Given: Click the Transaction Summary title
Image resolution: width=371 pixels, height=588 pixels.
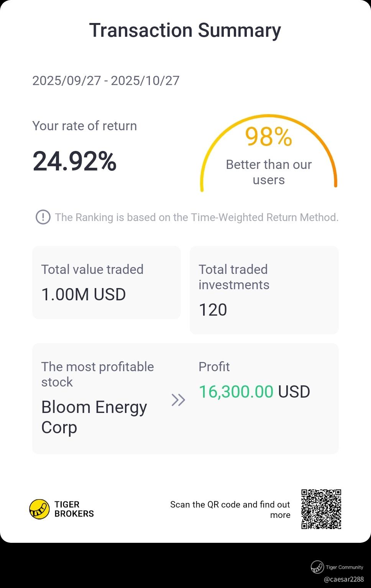Looking at the screenshot, I should pos(185,30).
